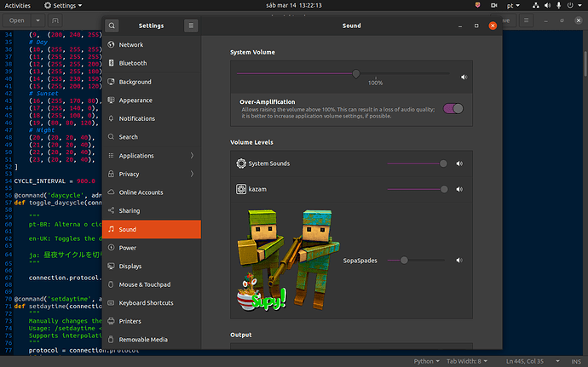Mute SopaSpades speaker icon
The image size is (588, 367).
point(458,261)
